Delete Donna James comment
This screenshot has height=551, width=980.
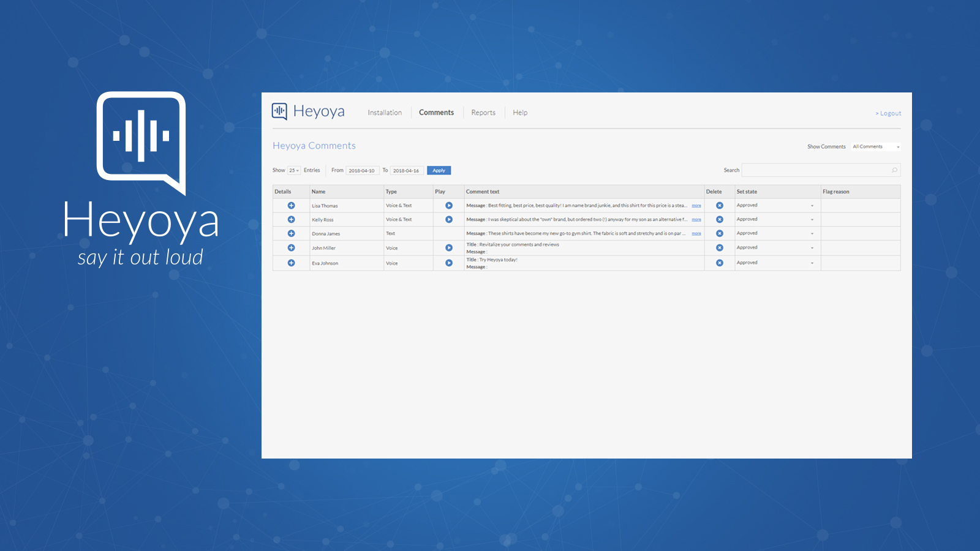click(720, 233)
